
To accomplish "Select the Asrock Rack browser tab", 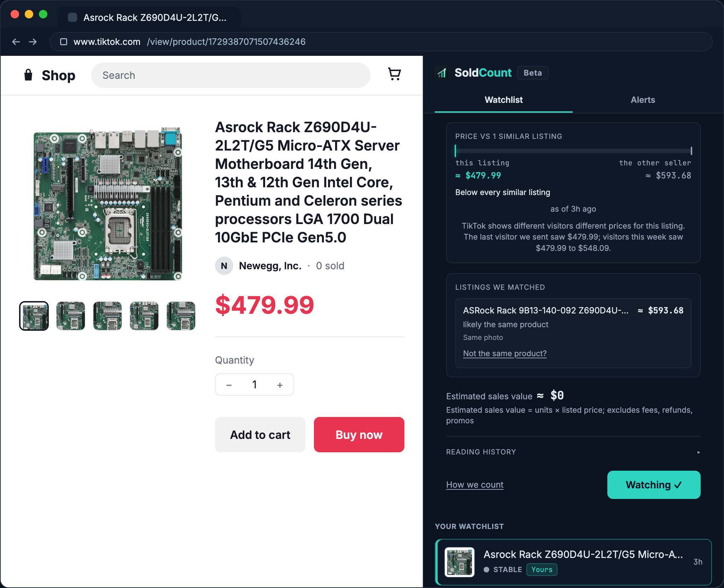I will click(x=149, y=17).
